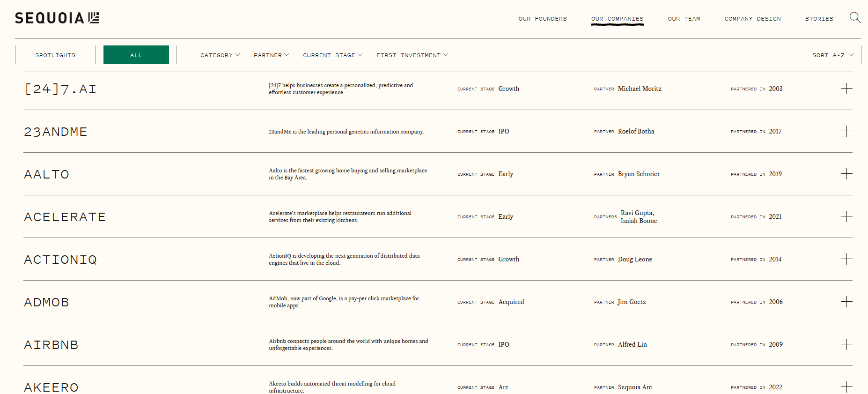Image resolution: width=868 pixels, height=394 pixels.
Task: Click the ACELERATE company name
Action: [x=65, y=217]
